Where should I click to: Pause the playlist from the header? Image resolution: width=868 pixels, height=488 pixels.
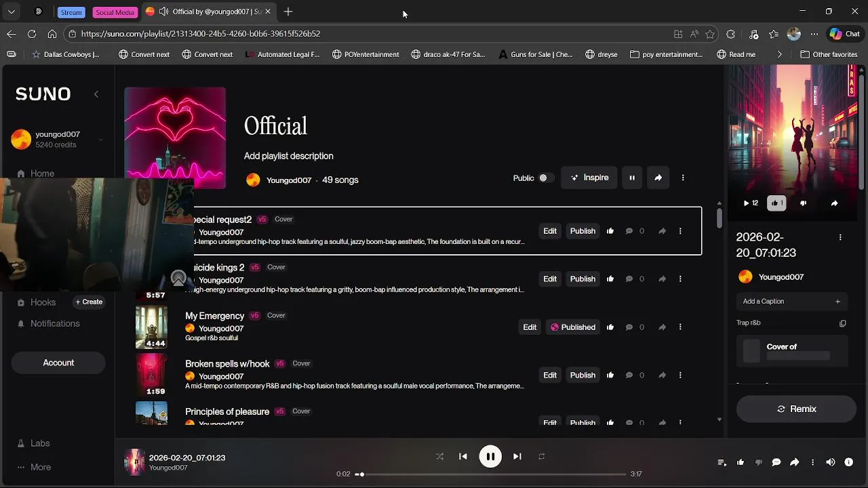(x=632, y=178)
